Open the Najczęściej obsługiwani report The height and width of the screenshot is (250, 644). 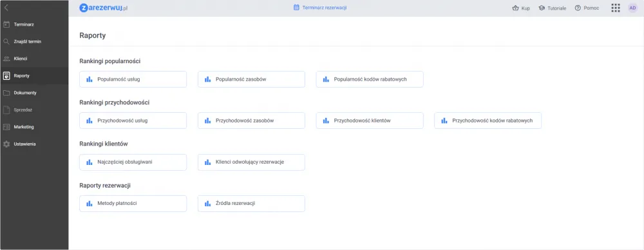tap(133, 162)
